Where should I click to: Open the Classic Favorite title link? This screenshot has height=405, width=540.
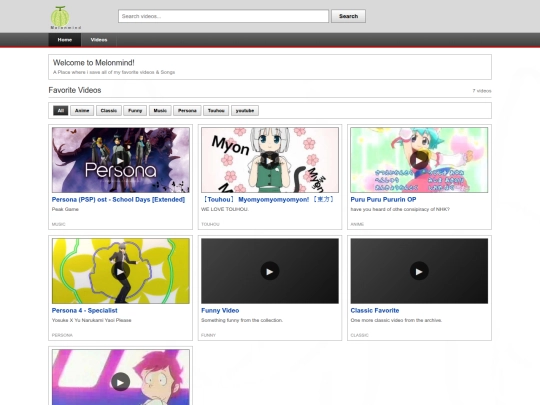pyautogui.click(x=375, y=311)
